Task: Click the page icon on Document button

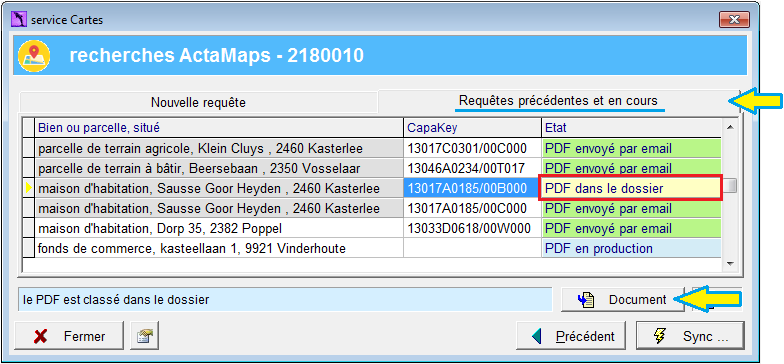Action: coord(586,300)
